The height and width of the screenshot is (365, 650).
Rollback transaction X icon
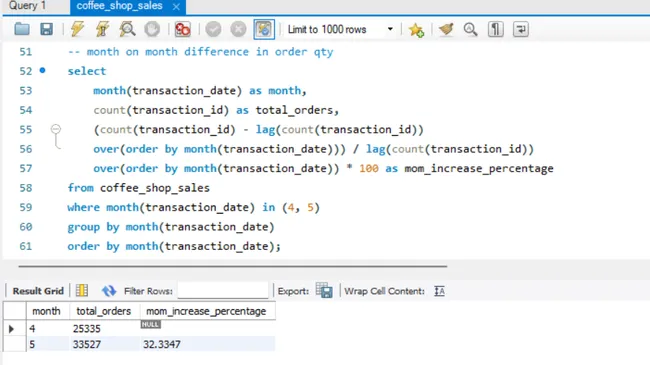coord(238,29)
